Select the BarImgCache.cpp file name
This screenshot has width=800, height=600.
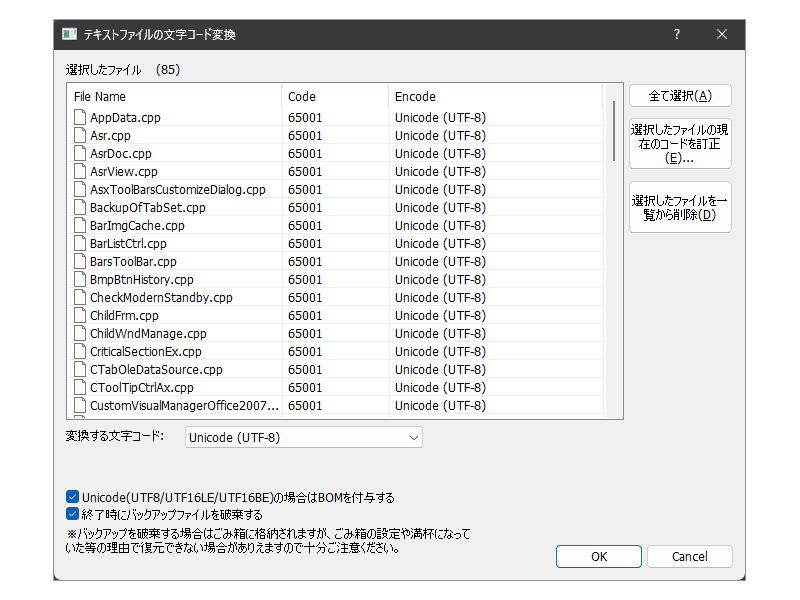137,225
